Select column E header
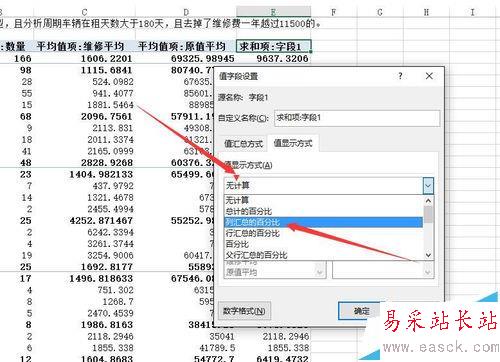This screenshot has width=500, height=362. coord(273,12)
